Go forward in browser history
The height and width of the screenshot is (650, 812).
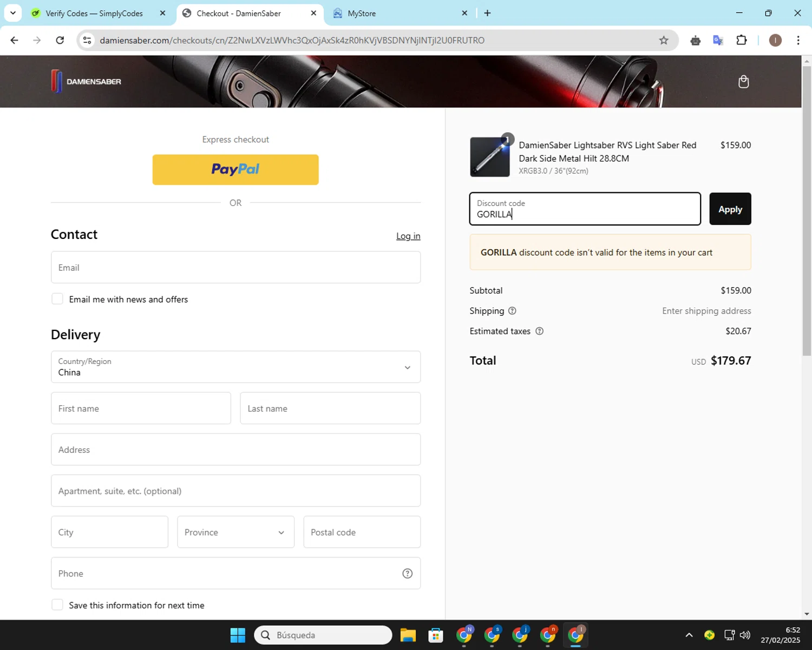(37, 40)
